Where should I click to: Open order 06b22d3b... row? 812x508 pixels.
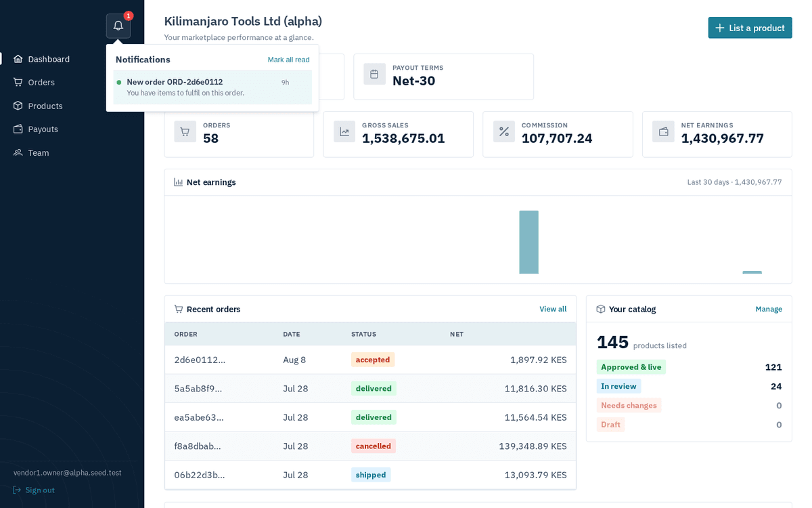370,475
